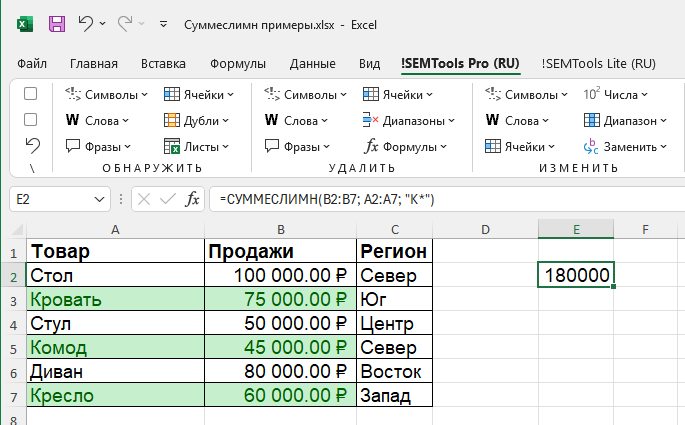Open the Числа dropdown
Screen dimensions: 685x425
point(616,94)
